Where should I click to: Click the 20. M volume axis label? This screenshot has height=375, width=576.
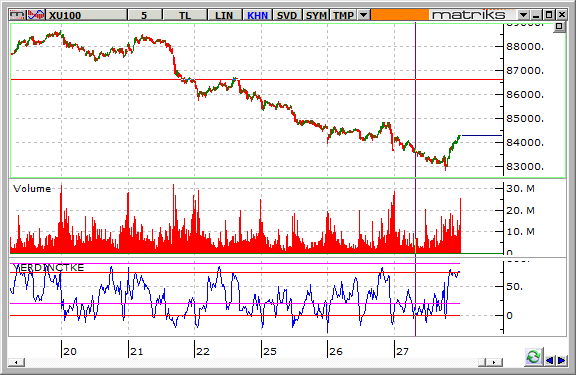pos(521,211)
